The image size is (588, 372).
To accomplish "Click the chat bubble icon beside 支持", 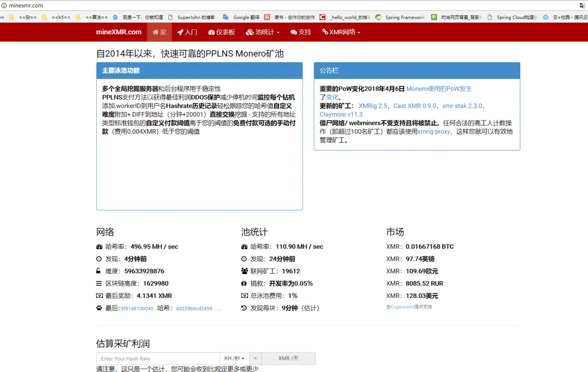I will click(x=294, y=32).
